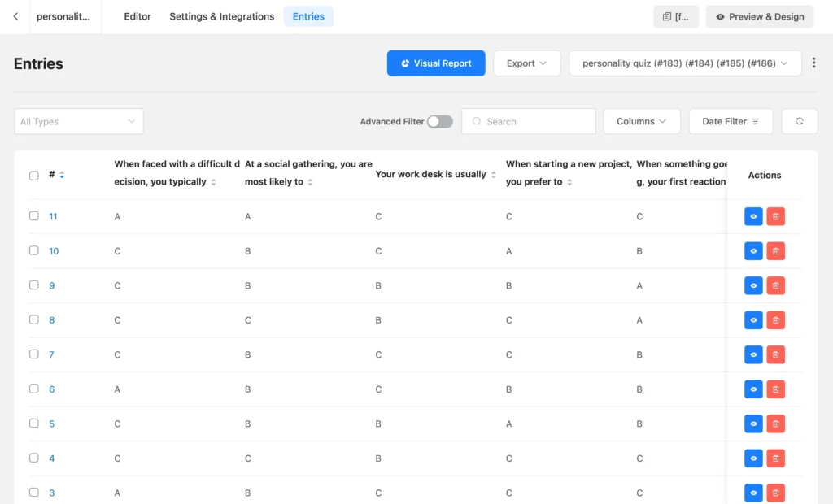Select the checkbox for entry 4

[34, 458]
